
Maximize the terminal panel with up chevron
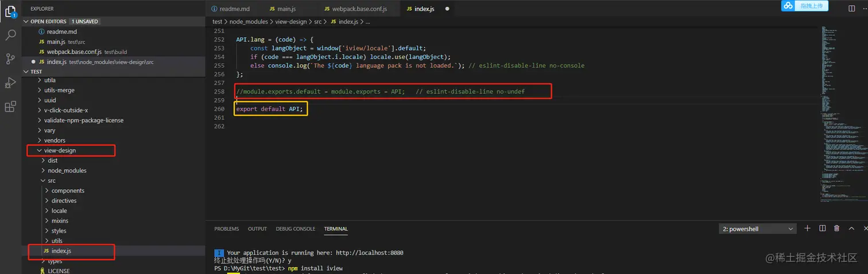(x=851, y=229)
